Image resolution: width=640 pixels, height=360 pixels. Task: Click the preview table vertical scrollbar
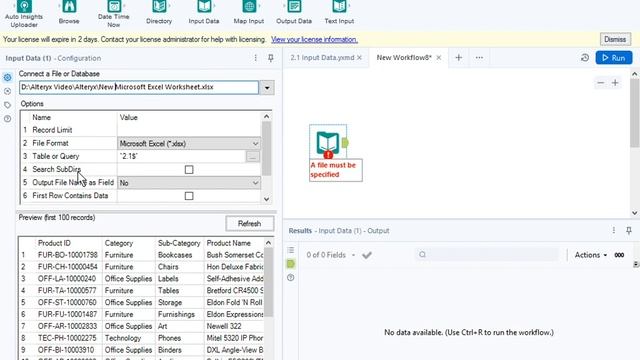coord(268,282)
